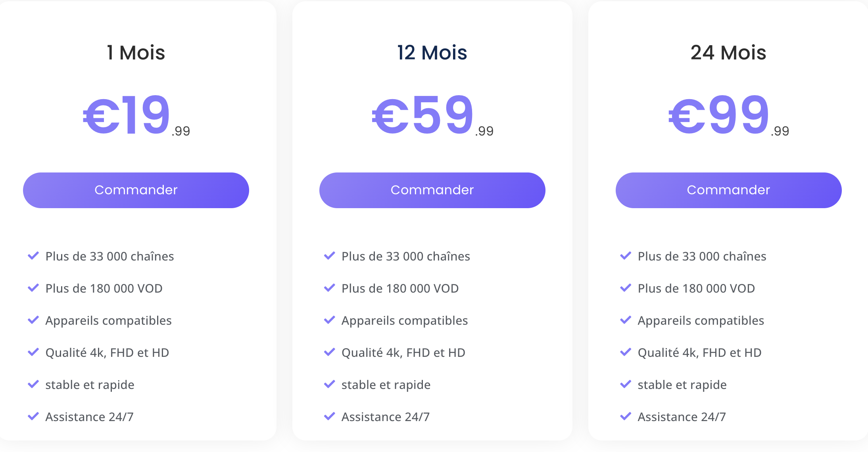Click the €59.99 price amount
The width and height of the screenshot is (868, 452).
coord(432,115)
